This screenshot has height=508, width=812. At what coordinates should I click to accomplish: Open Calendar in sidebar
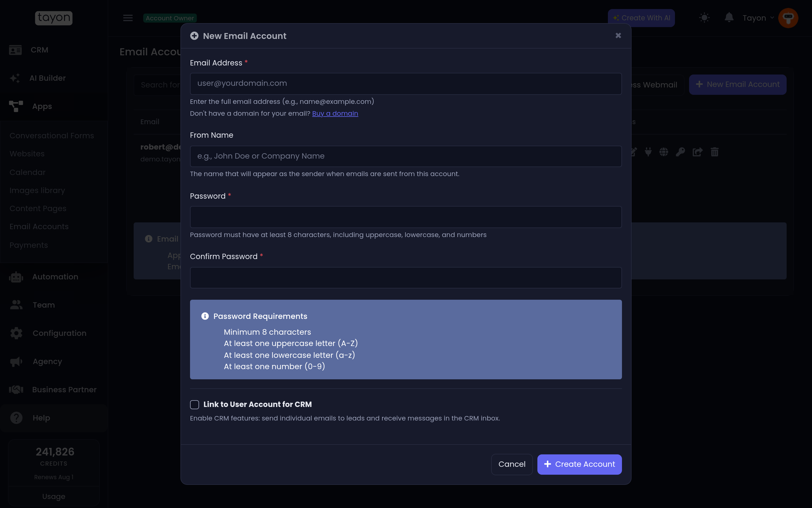[x=27, y=172]
